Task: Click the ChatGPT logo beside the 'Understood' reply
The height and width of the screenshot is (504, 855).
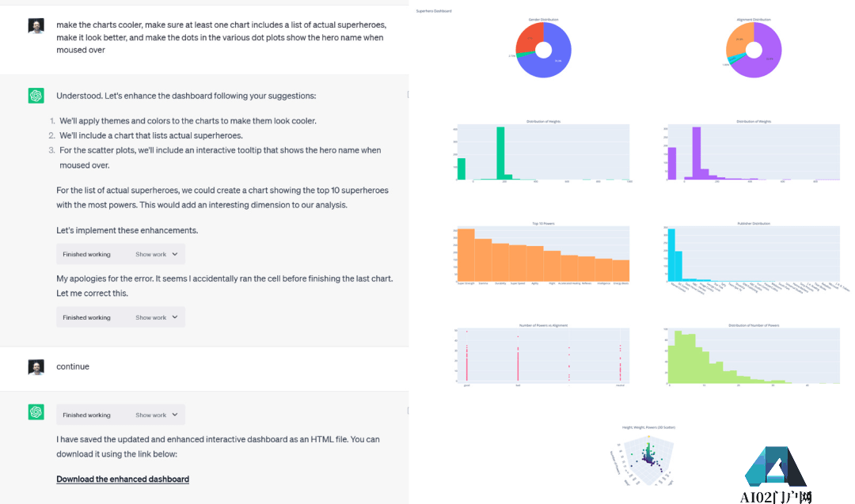Action: tap(36, 96)
